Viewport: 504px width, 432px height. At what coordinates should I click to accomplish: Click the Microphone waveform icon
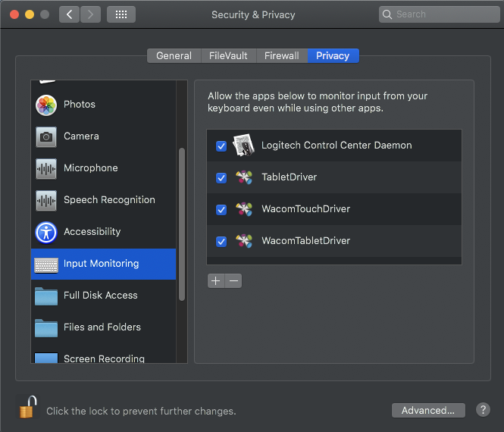click(46, 169)
